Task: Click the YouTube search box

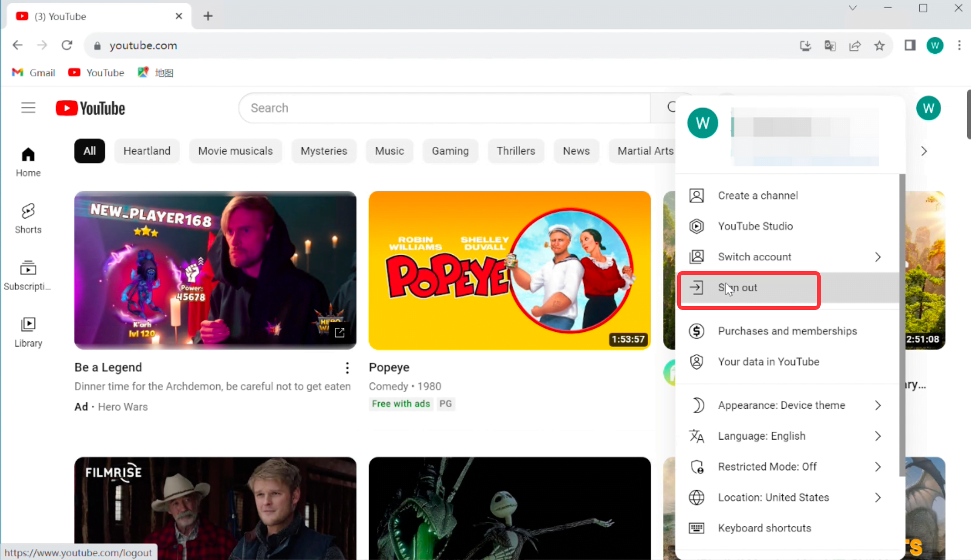Action: point(445,108)
